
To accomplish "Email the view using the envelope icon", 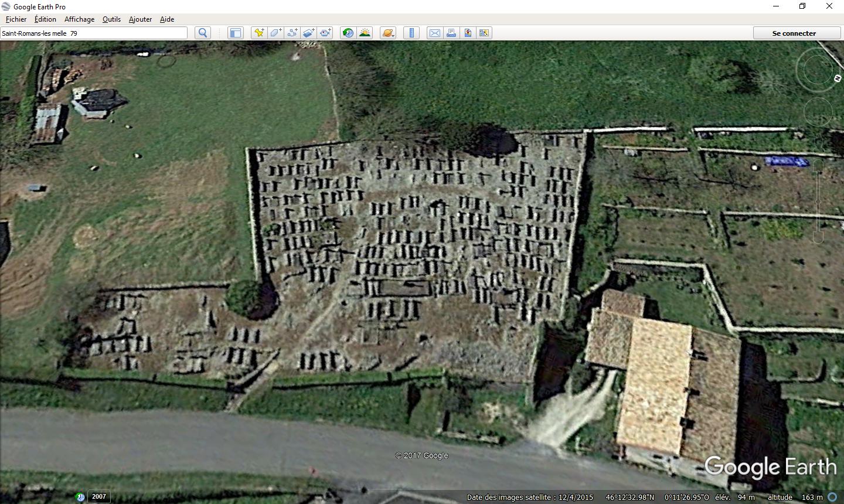I will (434, 33).
